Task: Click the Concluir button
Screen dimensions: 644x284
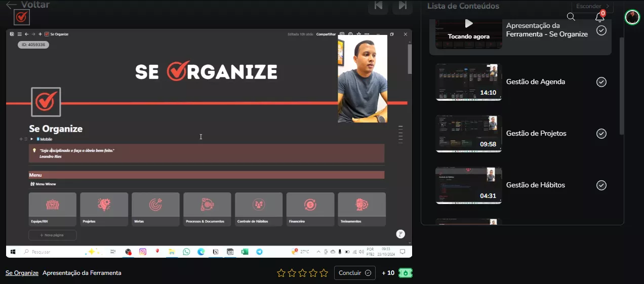Action: [354, 273]
